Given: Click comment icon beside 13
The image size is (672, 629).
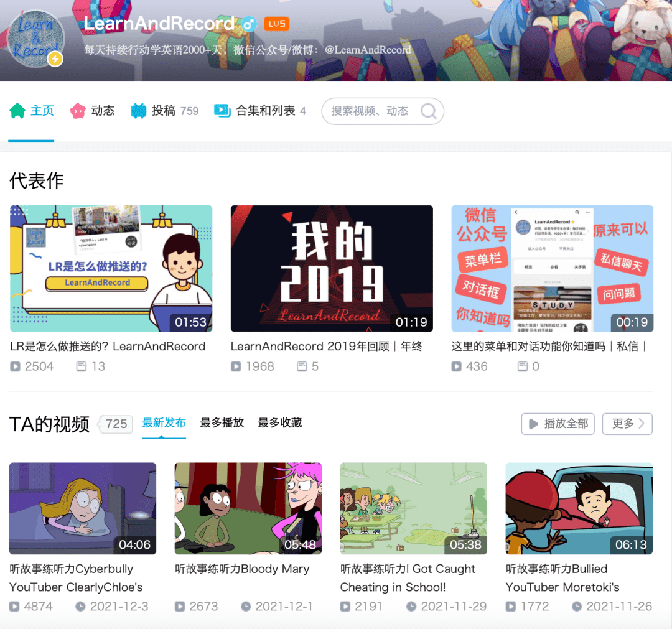Looking at the screenshot, I should (81, 366).
